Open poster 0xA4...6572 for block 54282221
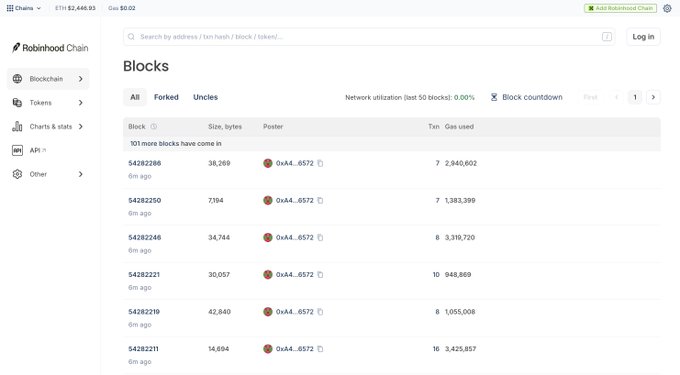The width and height of the screenshot is (680, 375). point(294,275)
